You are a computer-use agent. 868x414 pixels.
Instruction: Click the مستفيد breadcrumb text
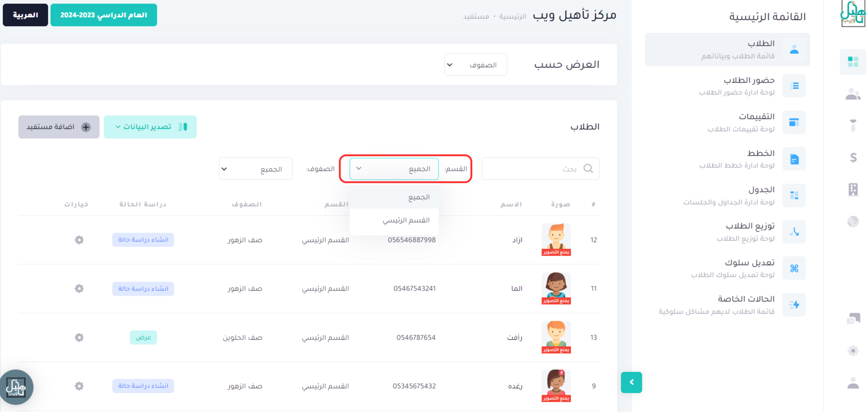476,16
